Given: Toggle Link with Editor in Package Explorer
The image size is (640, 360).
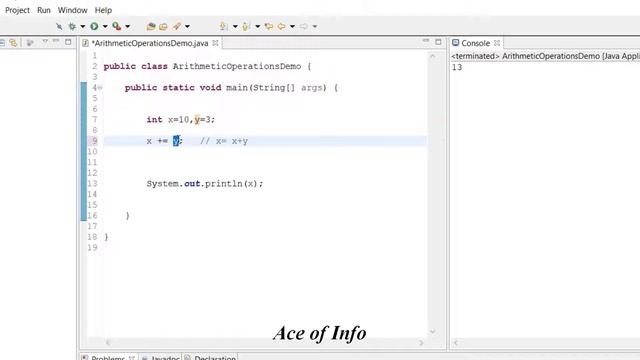Looking at the screenshot, I should 13,42.
